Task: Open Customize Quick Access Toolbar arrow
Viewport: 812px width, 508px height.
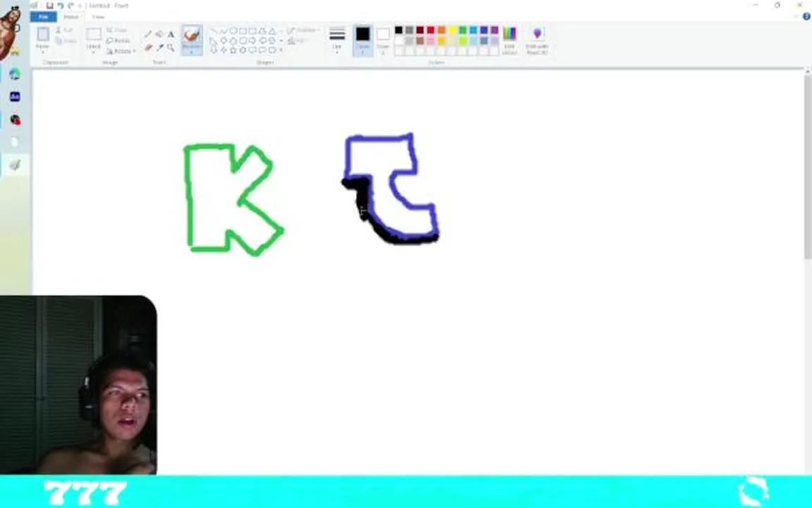Action: pyautogui.click(x=80, y=5)
